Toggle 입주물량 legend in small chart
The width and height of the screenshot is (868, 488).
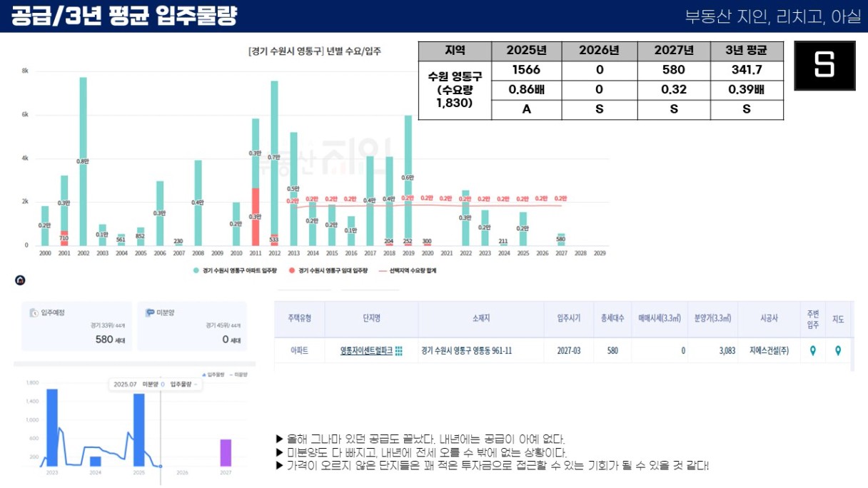213,374
